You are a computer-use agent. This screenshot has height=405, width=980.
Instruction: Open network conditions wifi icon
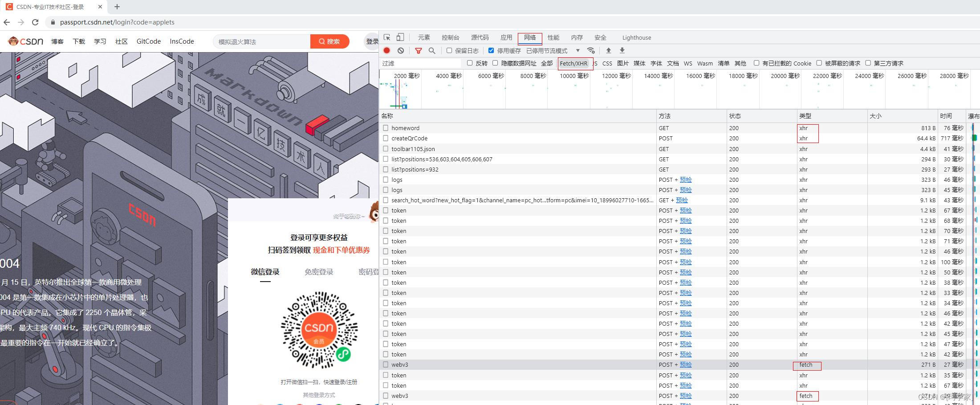pos(591,50)
